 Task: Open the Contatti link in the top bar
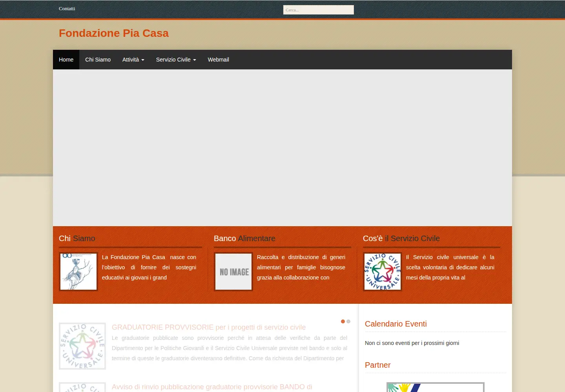[67, 9]
